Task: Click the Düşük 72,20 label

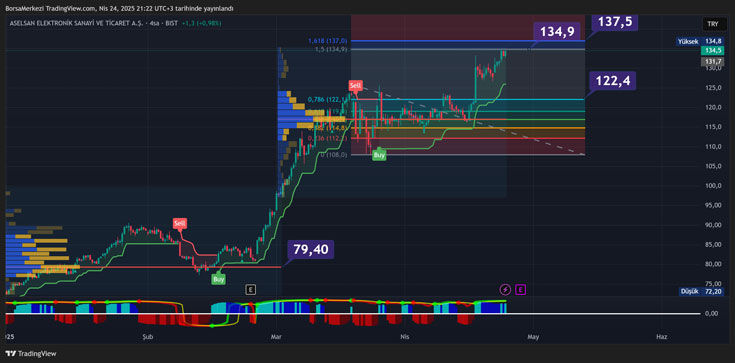Action: coord(701,291)
